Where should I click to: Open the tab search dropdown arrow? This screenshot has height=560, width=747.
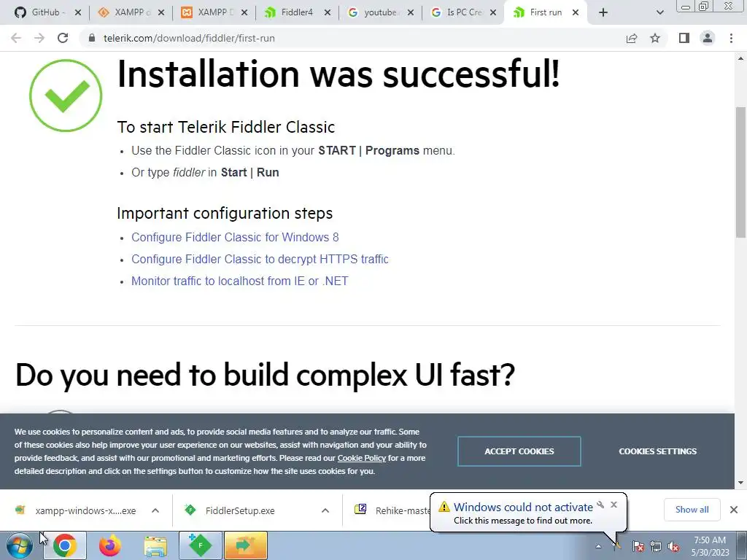point(659,13)
